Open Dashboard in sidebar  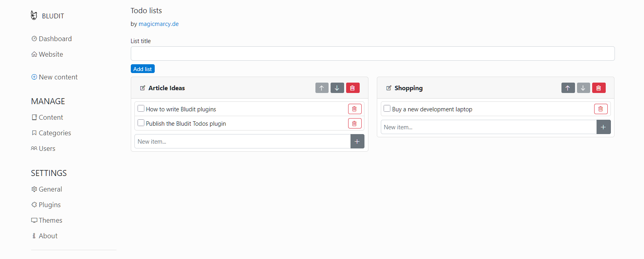(51, 39)
